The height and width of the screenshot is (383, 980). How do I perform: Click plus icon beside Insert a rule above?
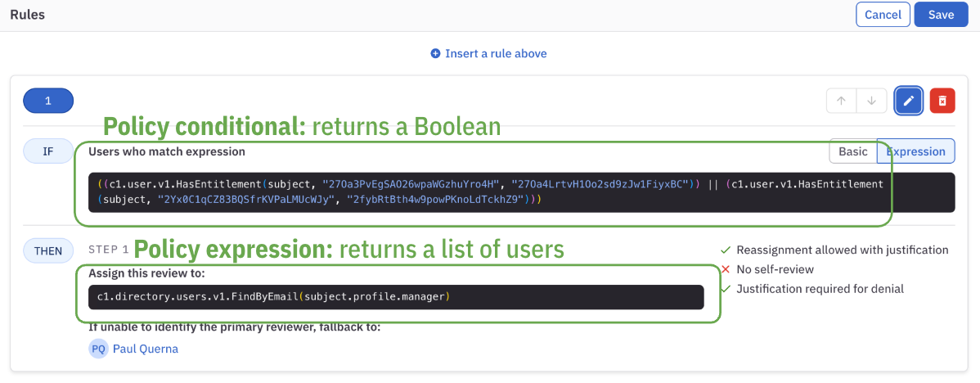(x=435, y=54)
